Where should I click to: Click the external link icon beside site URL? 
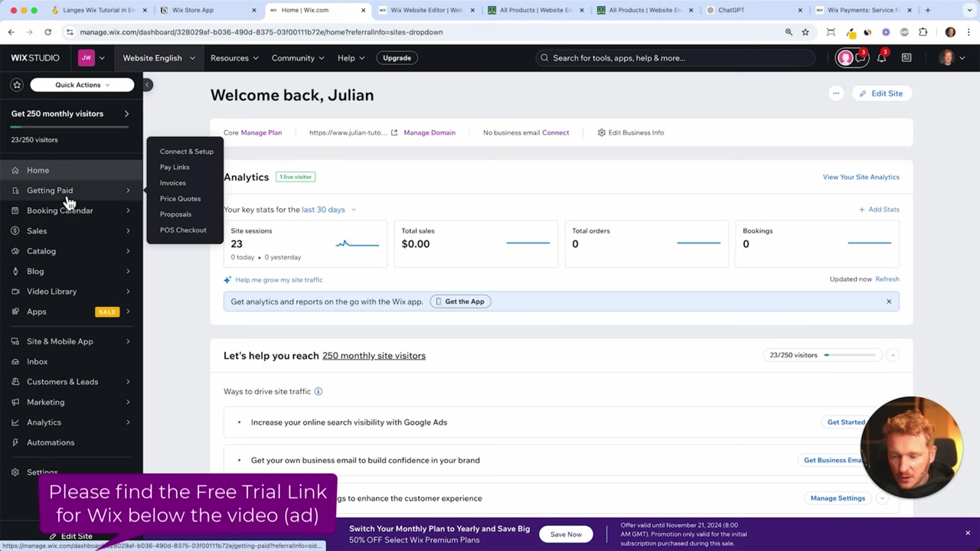(x=394, y=132)
